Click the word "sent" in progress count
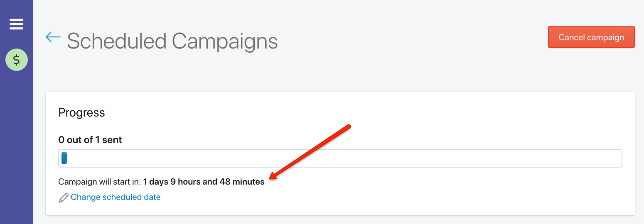The height and width of the screenshot is (224, 644). 112,140
